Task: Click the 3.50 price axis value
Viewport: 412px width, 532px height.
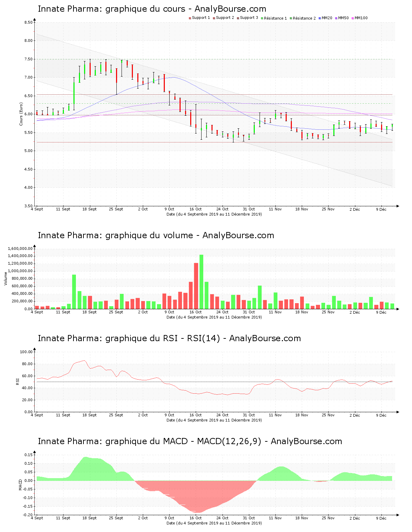Action: coord(28,206)
